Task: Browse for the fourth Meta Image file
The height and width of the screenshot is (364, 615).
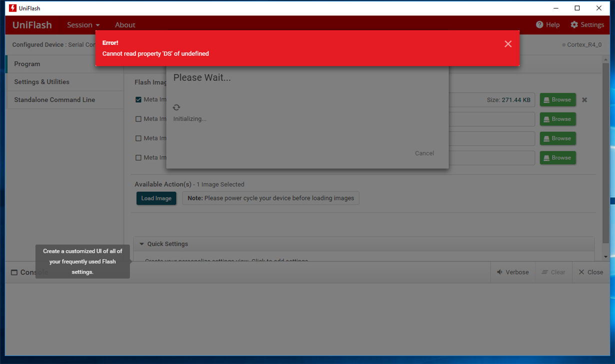Action: tap(557, 157)
